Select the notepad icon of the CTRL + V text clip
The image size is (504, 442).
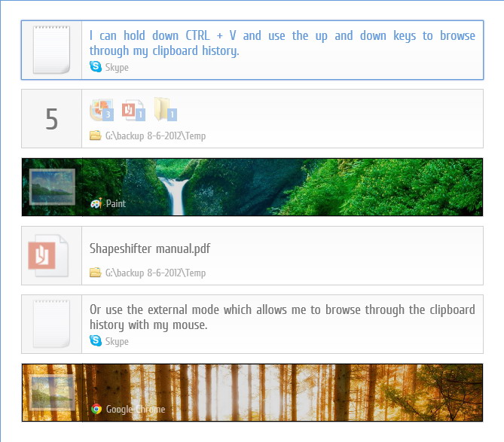51,50
